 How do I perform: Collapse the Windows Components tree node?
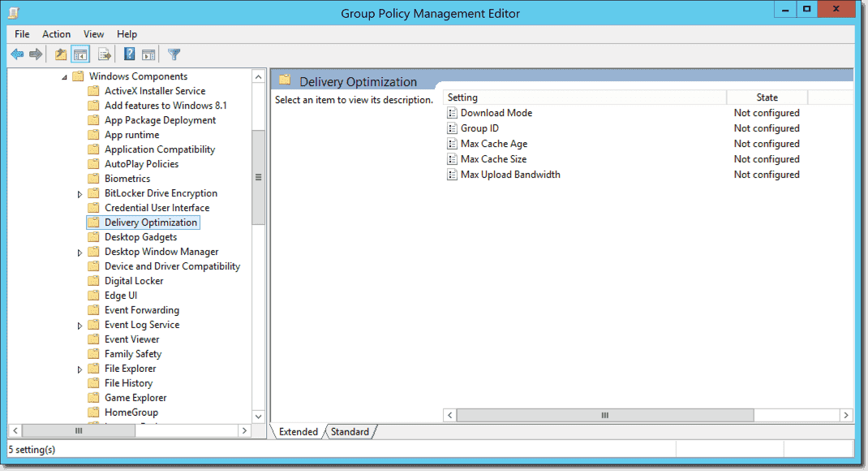[x=64, y=77]
